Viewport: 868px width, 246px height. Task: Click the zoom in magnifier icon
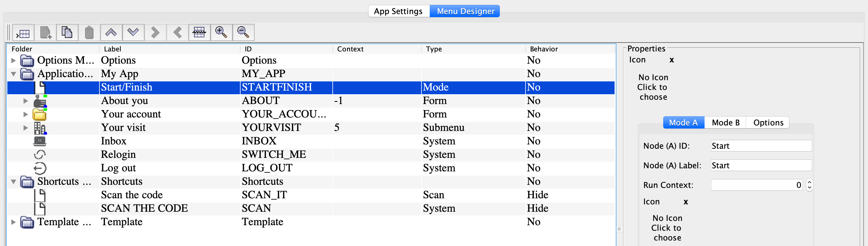pos(221,33)
